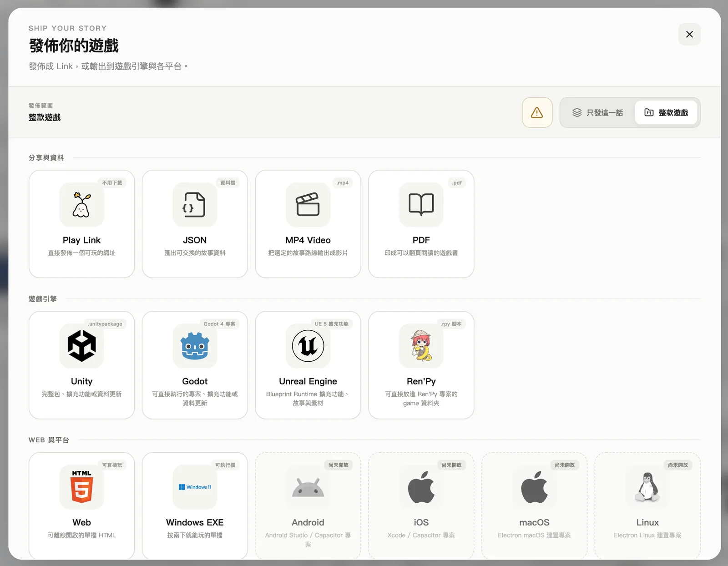Viewport: 728px width, 566px height.
Task: Choose the MP4 Video title text
Action: pyautogui.click(x=308, y=240)
